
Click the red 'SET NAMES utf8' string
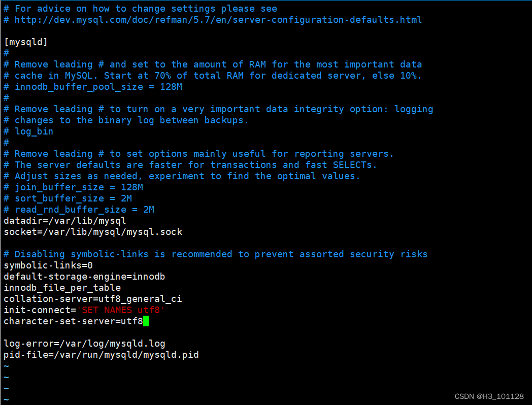point(121,310)
